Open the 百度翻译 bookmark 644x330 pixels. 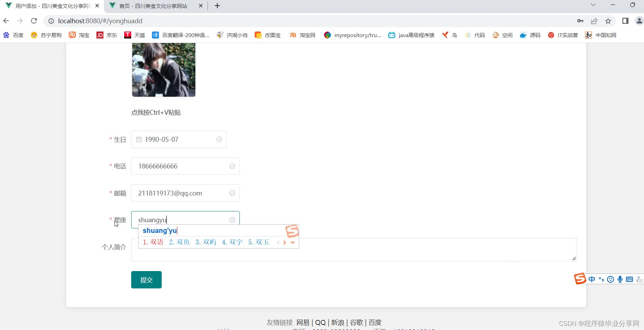point(181,35)
